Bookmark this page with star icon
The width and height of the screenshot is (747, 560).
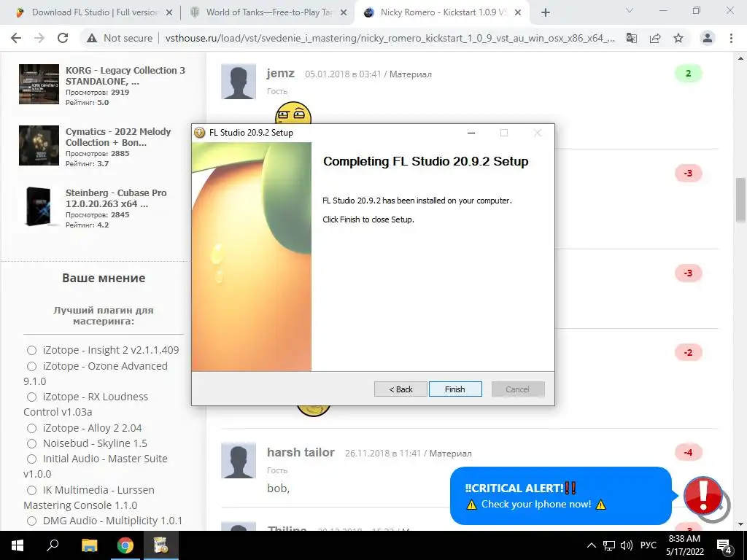click(678, 38)
